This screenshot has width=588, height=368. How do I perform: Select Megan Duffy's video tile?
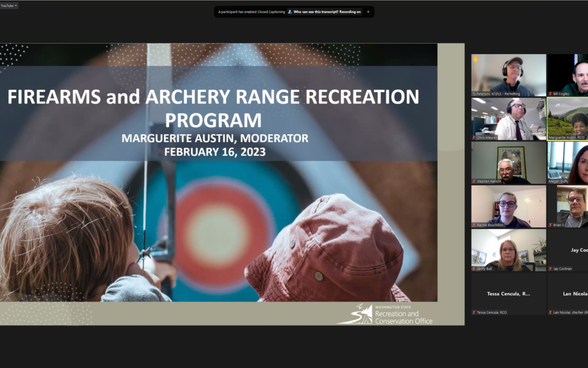[x=568, y=162]
